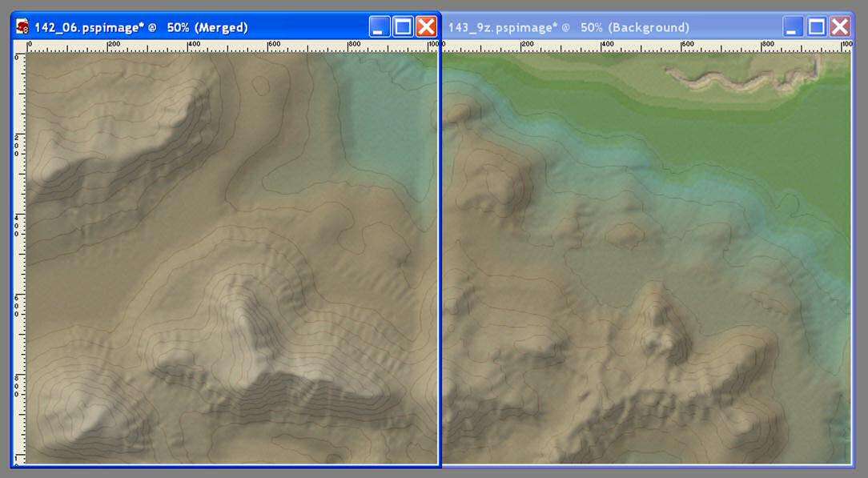Close the 142_06.pspimage window
868x478 pixels.
pos(426,26)
